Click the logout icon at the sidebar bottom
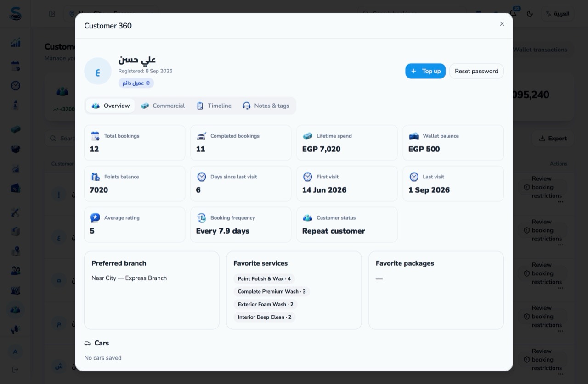This screenshot has height=384, width=588. tap(15, 369)
